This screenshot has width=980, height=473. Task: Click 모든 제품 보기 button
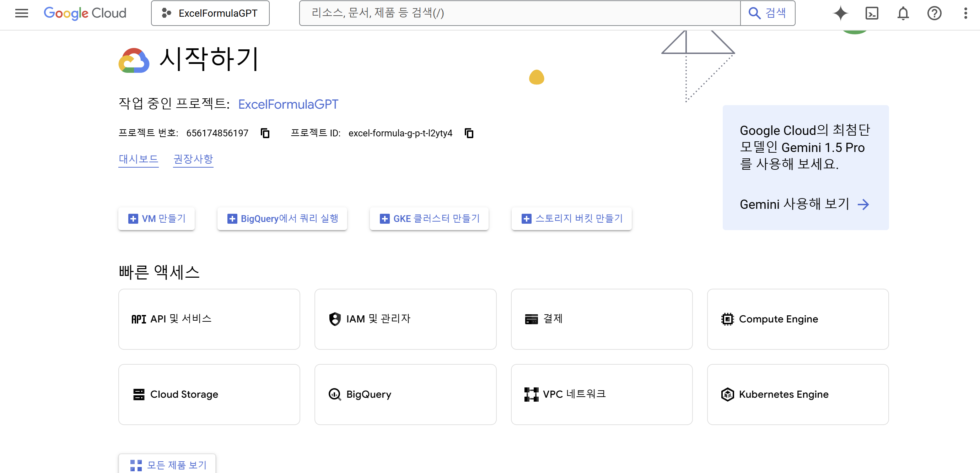(x=167, y=464)
